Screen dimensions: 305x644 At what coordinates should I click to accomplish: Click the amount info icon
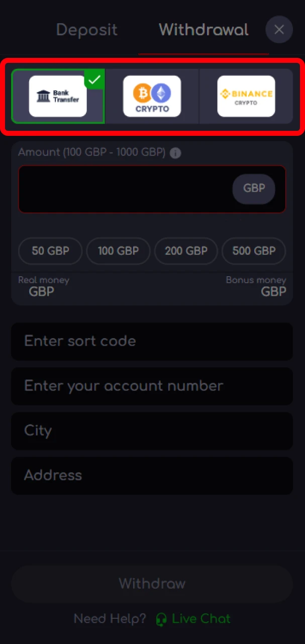[x=175, y=153]
